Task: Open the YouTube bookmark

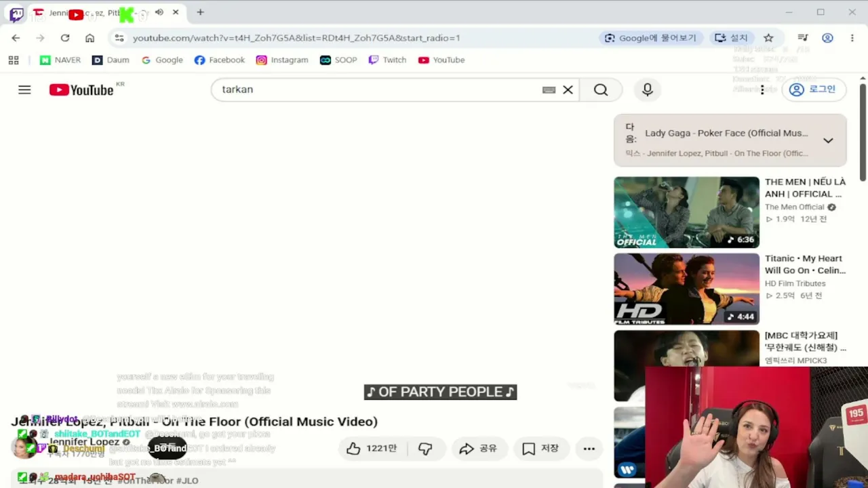Action: coord(441,60)
